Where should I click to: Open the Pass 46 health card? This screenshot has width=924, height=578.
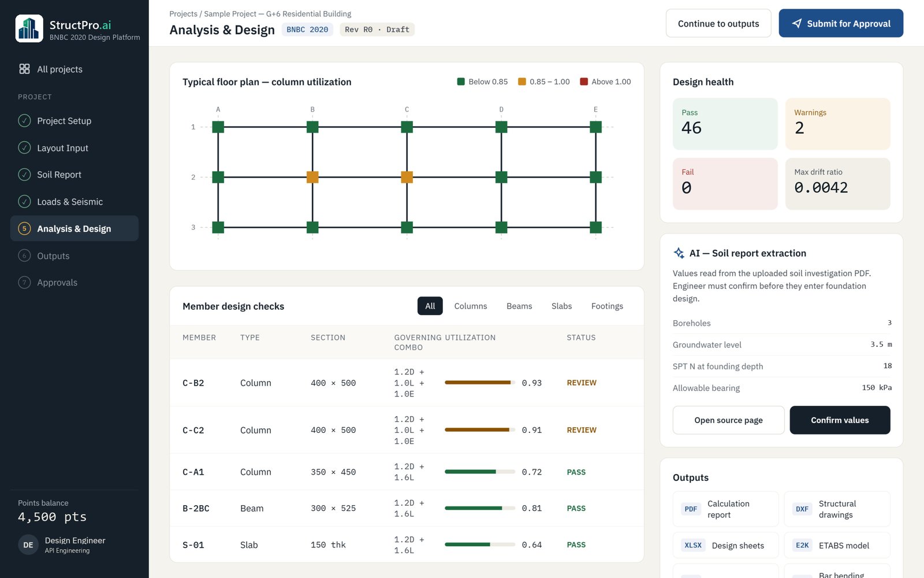click(725, 124)
